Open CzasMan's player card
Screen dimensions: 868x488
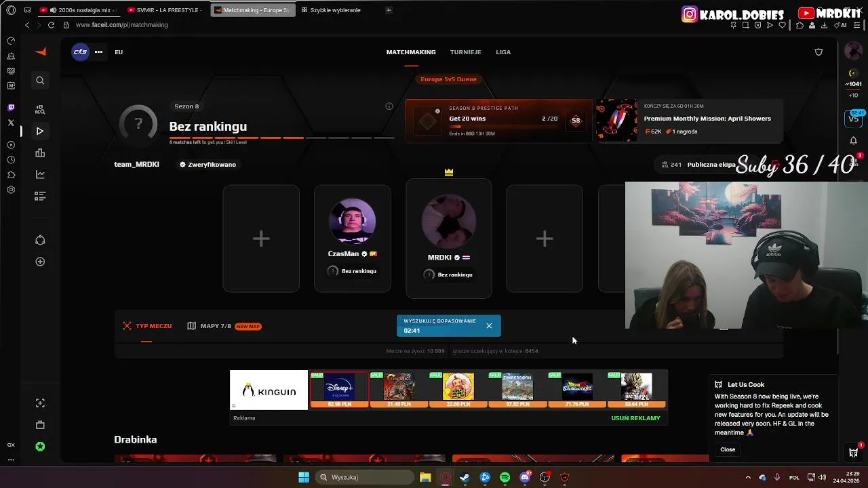[353, 239]
